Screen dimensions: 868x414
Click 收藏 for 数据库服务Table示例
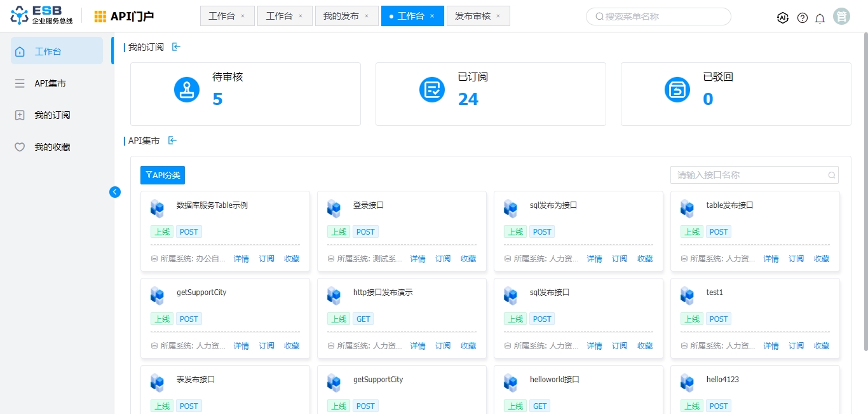[292, 259]
